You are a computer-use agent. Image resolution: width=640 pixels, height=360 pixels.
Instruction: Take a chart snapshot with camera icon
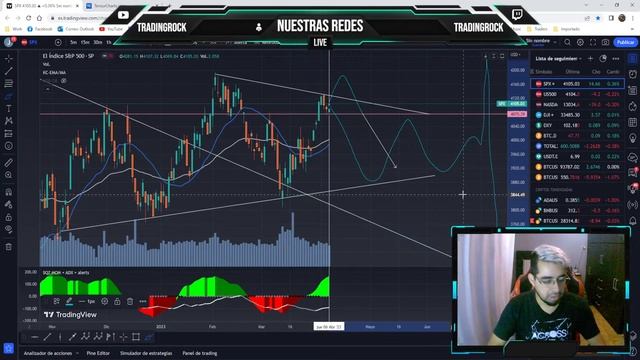[x=605, y=42]
